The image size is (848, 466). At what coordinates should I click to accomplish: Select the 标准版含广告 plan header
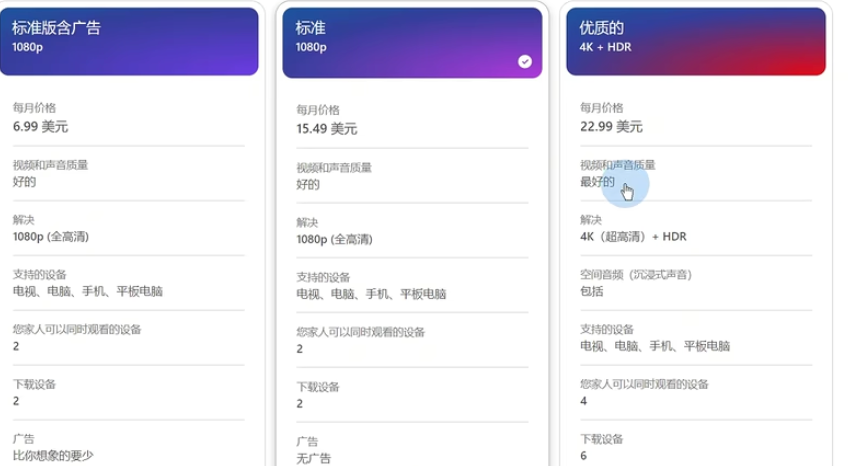click(x=129, y=42)
